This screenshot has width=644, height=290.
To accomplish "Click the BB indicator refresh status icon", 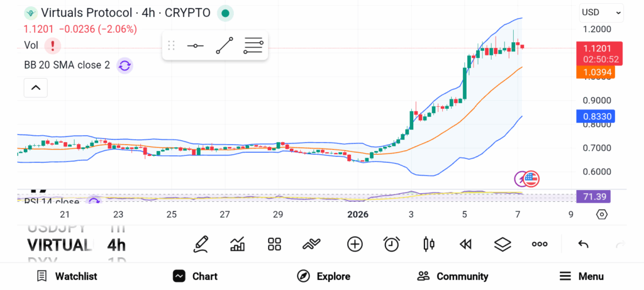I will coord(125,65).
